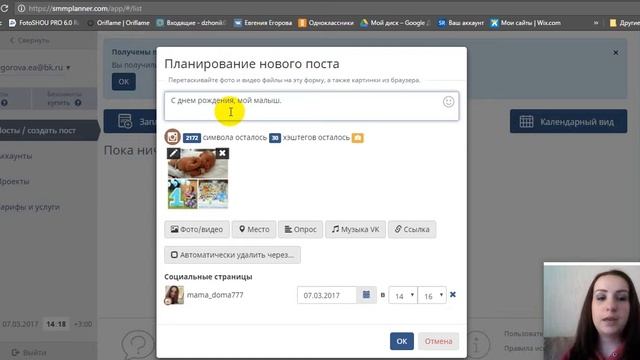Open the minutes dropdown showing 16
This screenshot has height=360, width=640.
click(x=432, y=296)
